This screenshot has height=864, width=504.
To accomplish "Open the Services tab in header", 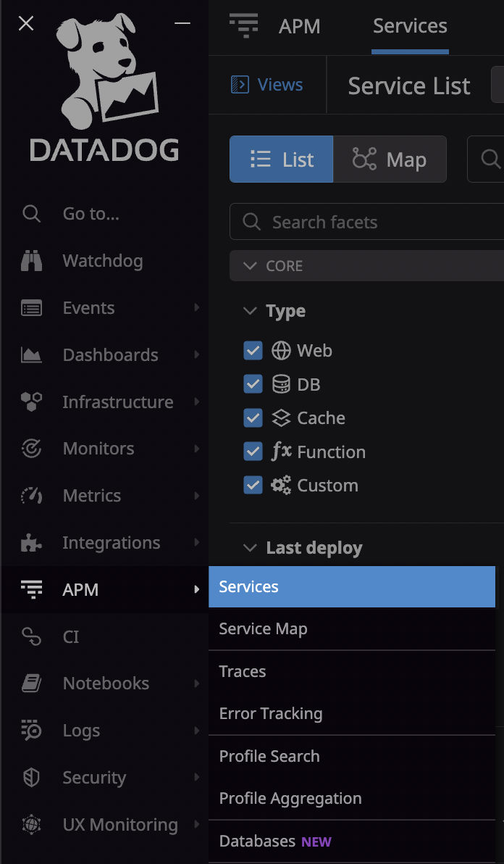I will [410, 26].
